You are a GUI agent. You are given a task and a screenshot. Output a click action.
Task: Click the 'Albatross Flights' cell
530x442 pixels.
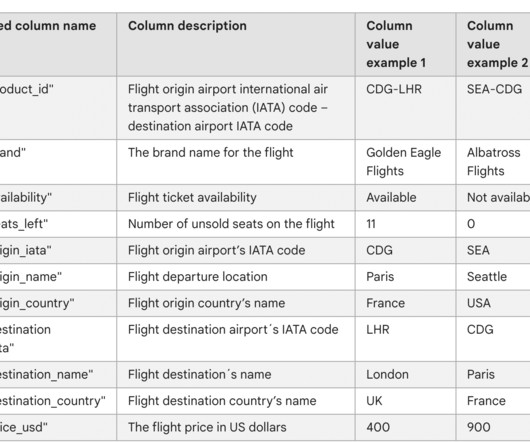pos(493,162)
